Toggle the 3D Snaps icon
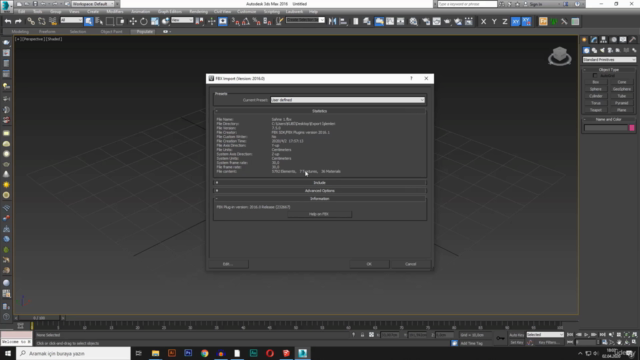 (235, 22)
